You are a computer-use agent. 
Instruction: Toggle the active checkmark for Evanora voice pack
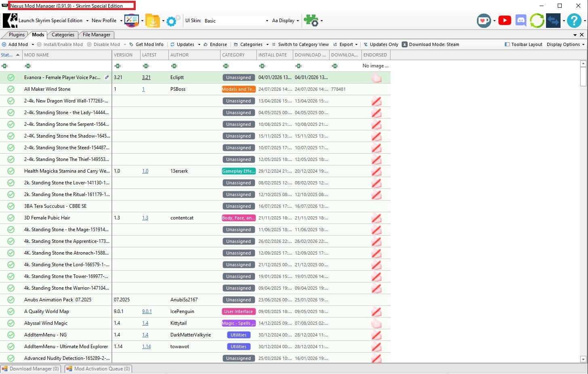click(x=11, y=77)
